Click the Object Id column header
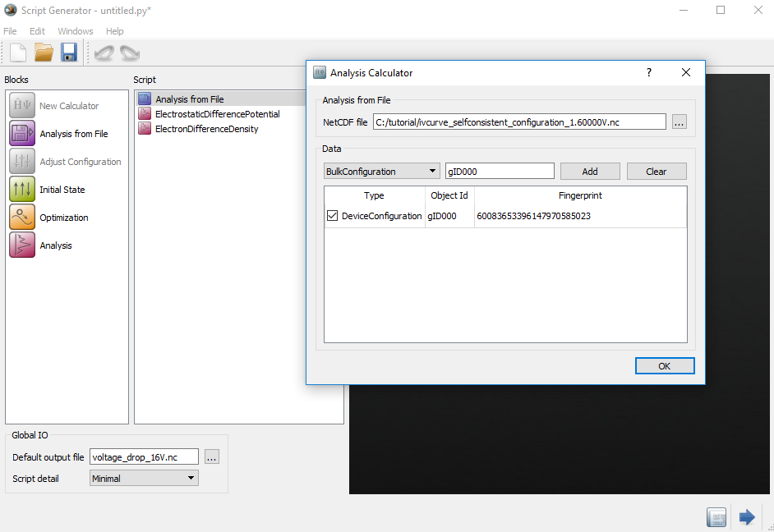Image resolution: width=774 pixels, height=532 pixels. pos(449,195)
